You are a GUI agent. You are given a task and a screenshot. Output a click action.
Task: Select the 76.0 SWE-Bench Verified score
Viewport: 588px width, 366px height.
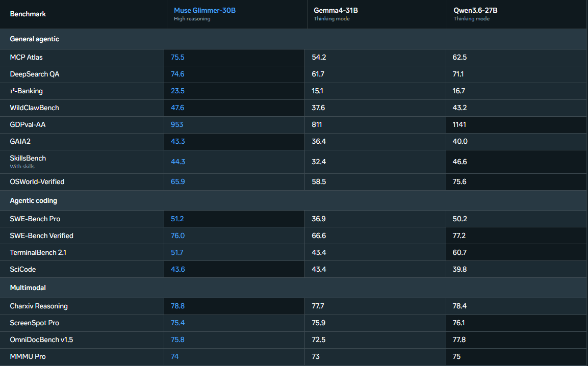(177, 236)
